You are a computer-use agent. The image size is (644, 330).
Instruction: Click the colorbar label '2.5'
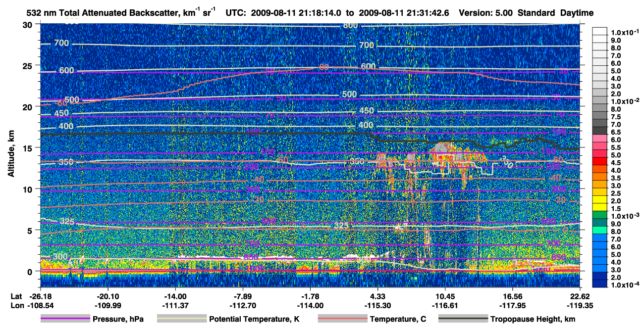(616, 193)
